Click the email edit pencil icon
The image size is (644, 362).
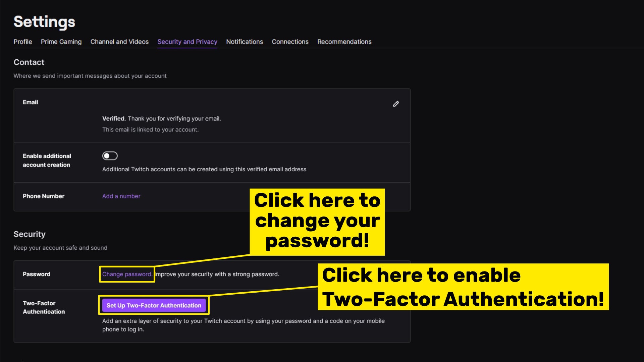[396, 104]
